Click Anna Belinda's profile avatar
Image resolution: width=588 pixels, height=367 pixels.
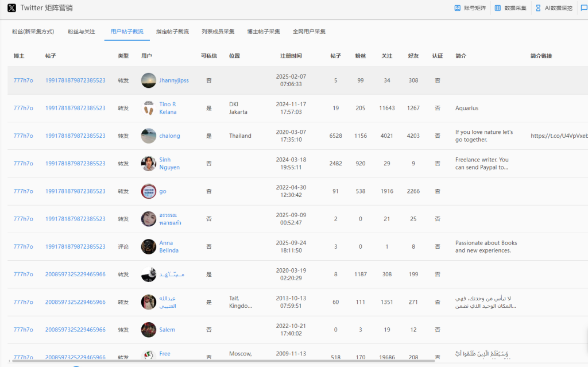coord(149,246)
